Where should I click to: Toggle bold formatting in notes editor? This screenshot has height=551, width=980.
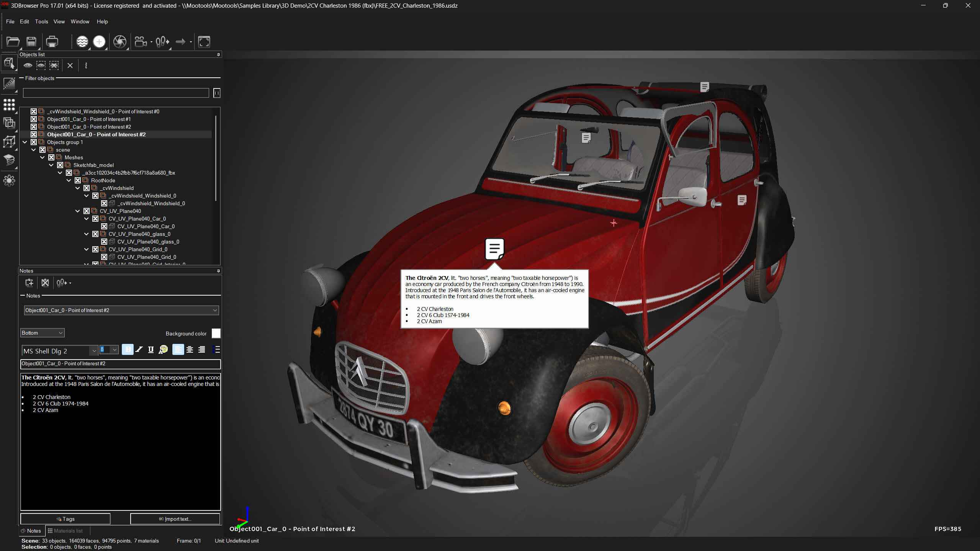point(128,350)
